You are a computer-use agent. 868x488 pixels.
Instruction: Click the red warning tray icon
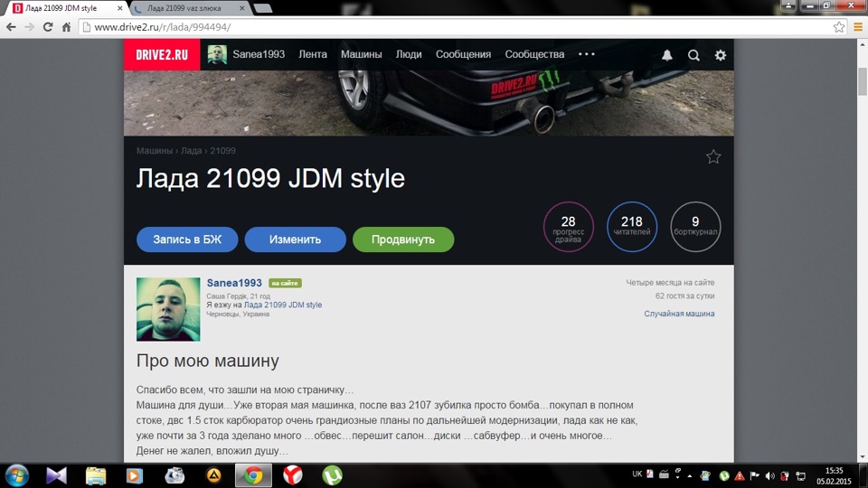[739, 475]
